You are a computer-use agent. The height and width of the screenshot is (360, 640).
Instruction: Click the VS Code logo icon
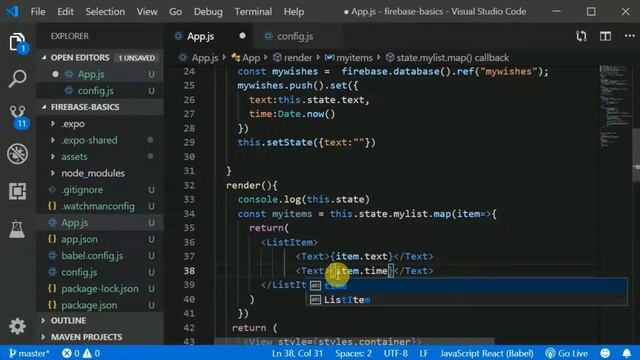(x=12, y=11)
